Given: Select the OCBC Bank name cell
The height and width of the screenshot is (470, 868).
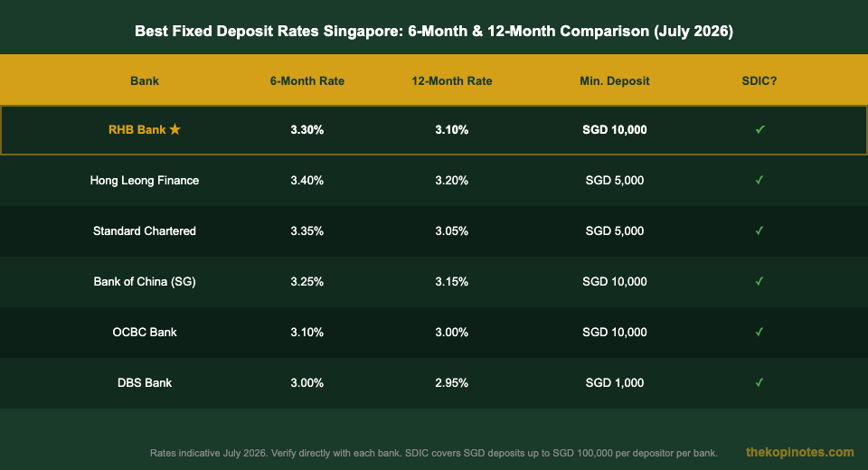Looking at the screenshot, I should (145, 332).
